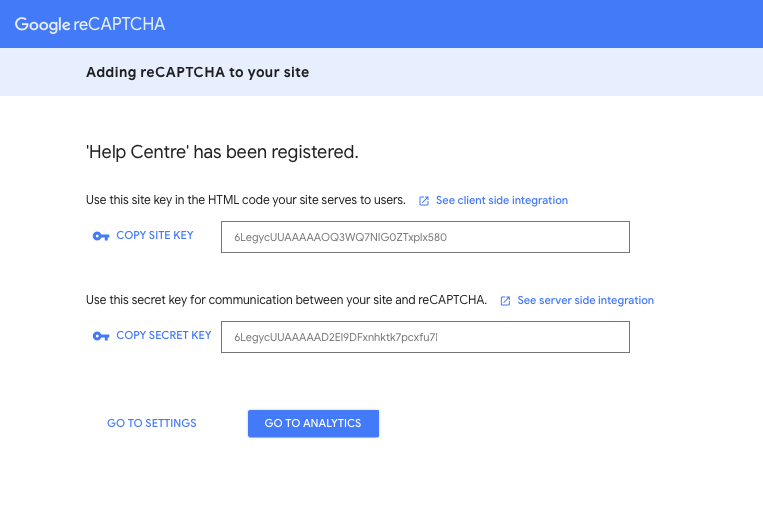Click the secret key communication instruction text

tap(286, 300)
